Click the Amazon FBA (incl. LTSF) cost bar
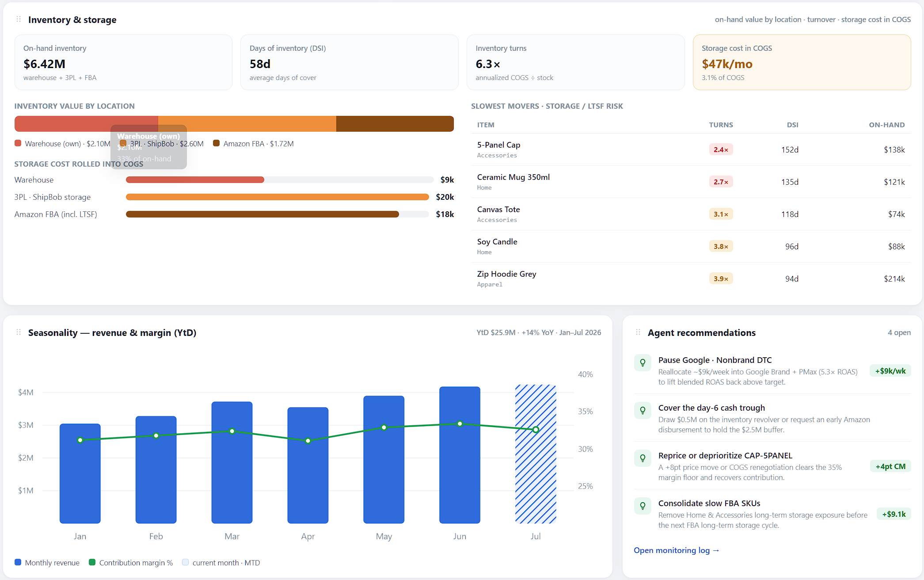 tap(277, 214)
